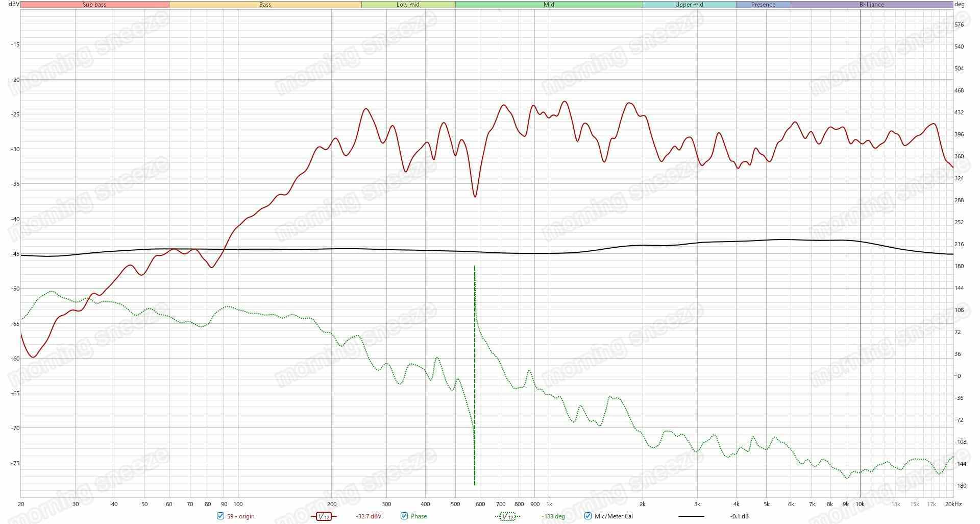Screen dimensions: 980x524
Task: Click the 216 degree axis tick label
Action: [x=959, y=245]
